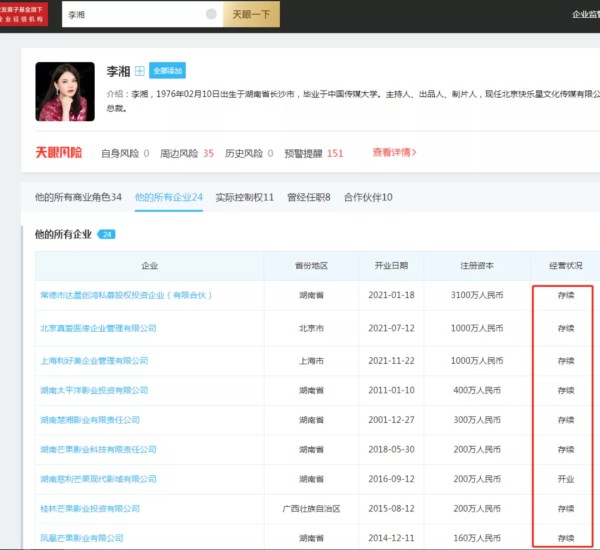
Task: Click the 开业日期 column header
Action: pos(391,266)
